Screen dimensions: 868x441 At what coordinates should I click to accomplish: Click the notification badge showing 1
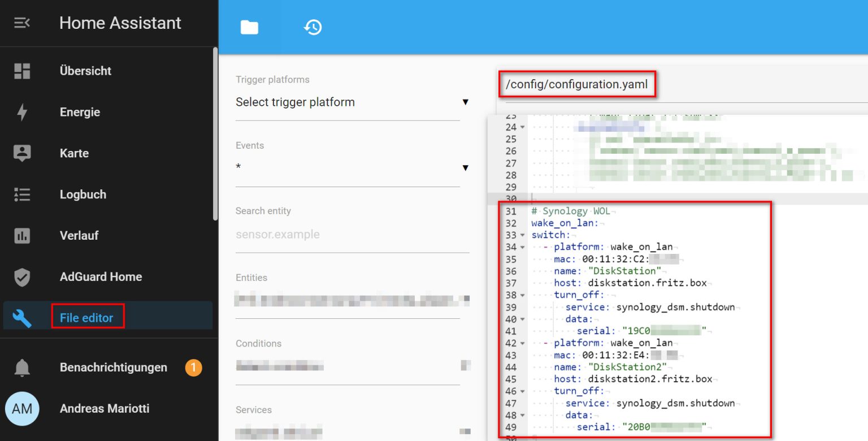[193, 367]
